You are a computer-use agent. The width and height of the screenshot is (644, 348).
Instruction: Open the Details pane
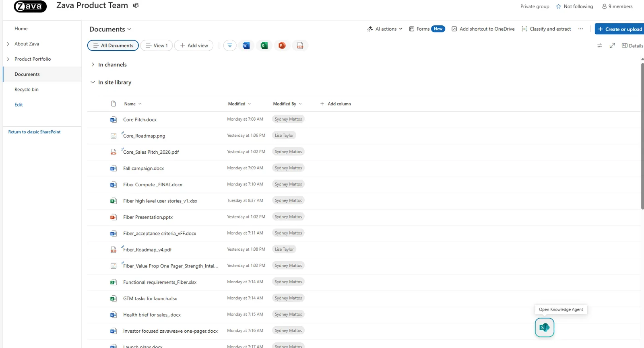tap(632, 46)
